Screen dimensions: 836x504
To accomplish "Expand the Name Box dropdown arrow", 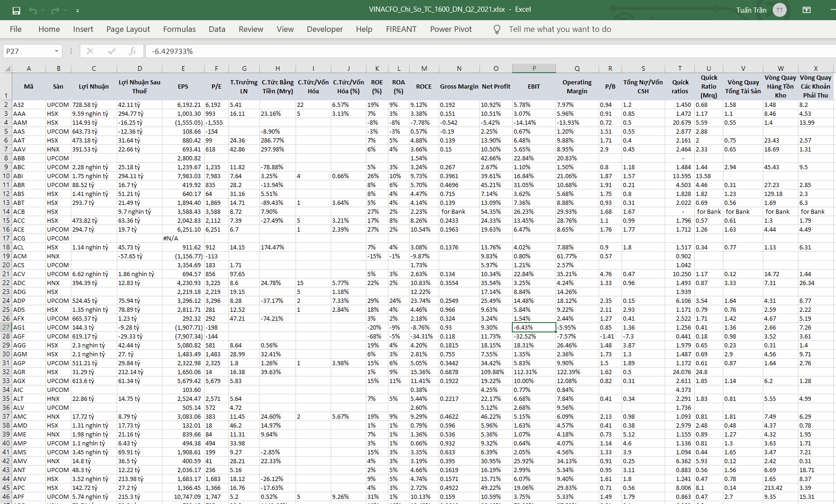I will tap(56, 51).
